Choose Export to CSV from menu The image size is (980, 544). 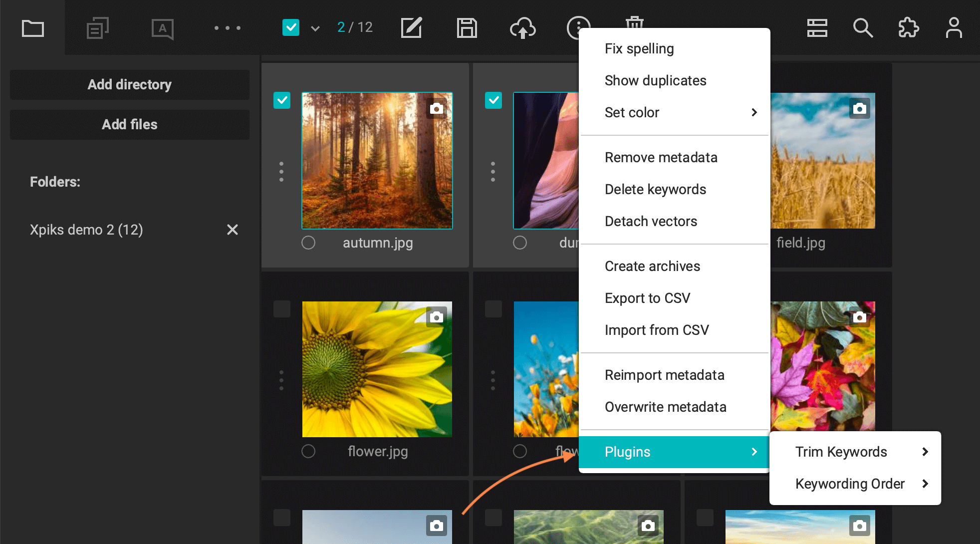[x=647, y=298]
